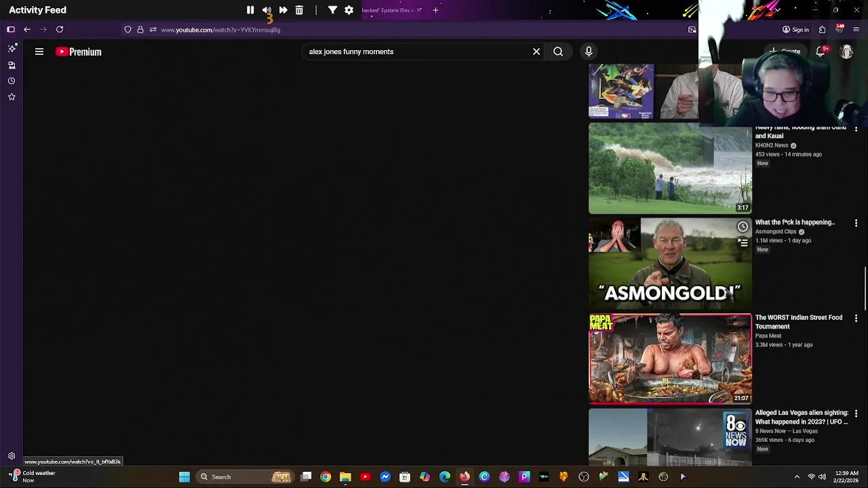Visit 8 News Now — Las Vegas channel
The image size is (868, 488).
787,431
